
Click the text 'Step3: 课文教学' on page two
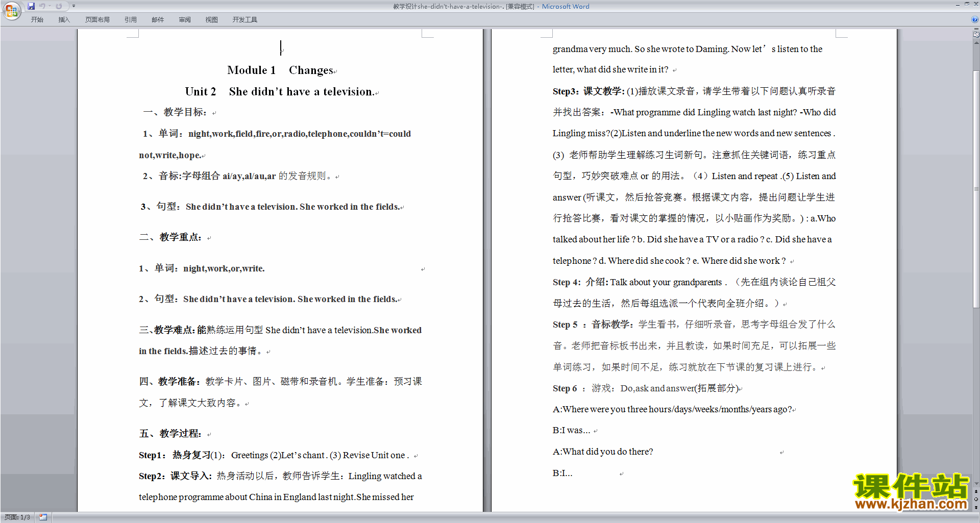588,91
